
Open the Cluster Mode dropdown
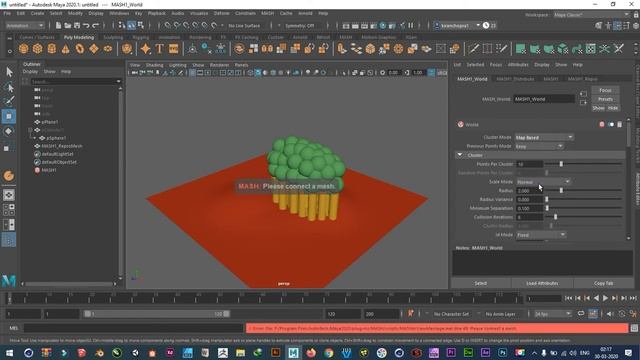coord(544,138)
